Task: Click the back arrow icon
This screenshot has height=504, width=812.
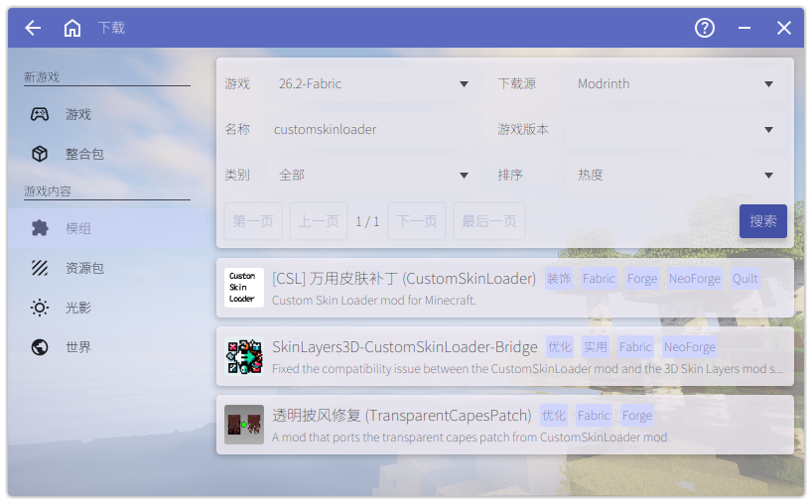Action: tap(33, 28)
